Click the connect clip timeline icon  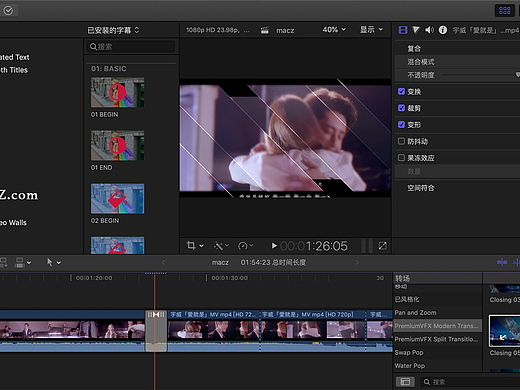(3, 263)
